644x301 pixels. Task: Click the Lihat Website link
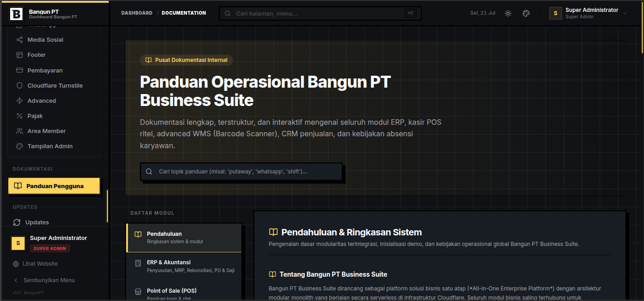(x=40, y=264)
